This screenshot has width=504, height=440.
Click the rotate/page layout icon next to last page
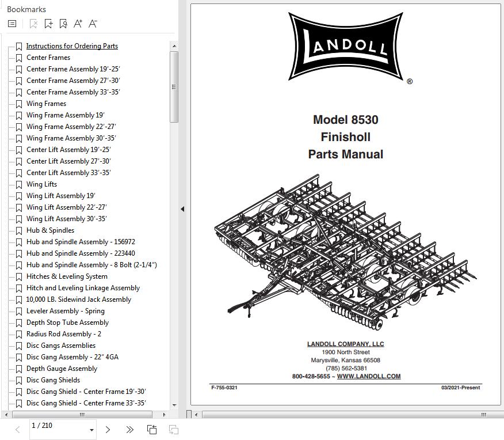[152, 430]
